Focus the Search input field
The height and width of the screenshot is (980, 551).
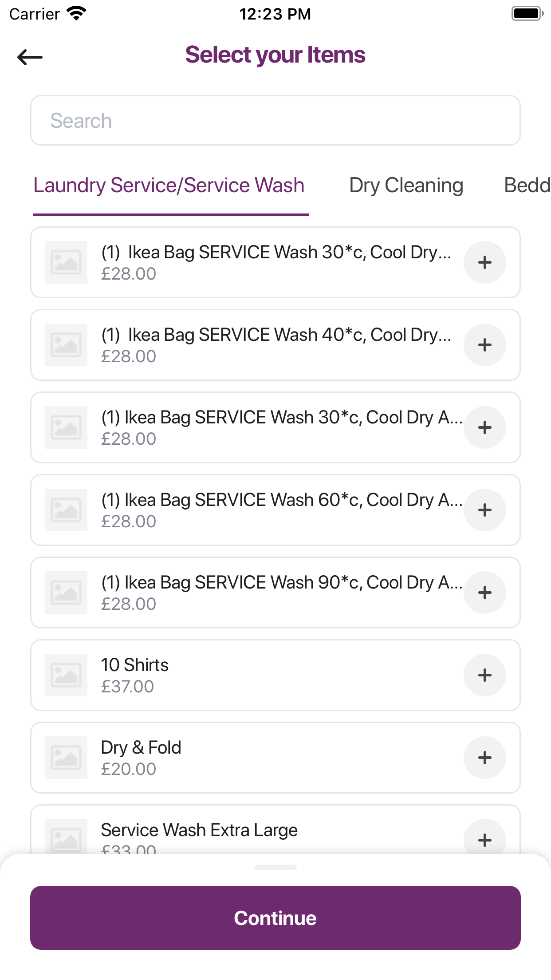click(275, 120)
